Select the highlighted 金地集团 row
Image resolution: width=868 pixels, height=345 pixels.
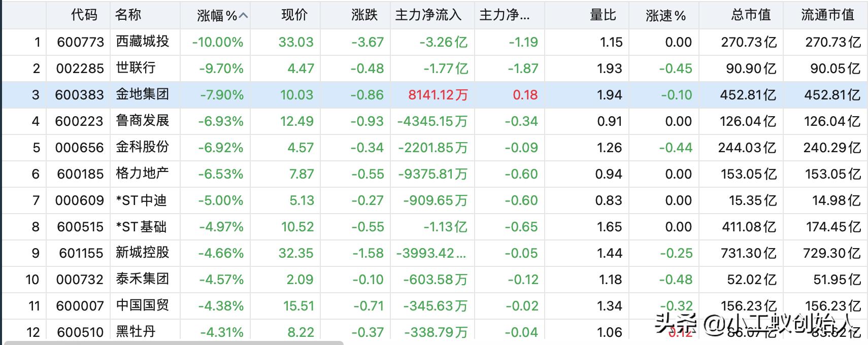click(x=143, y=94)
